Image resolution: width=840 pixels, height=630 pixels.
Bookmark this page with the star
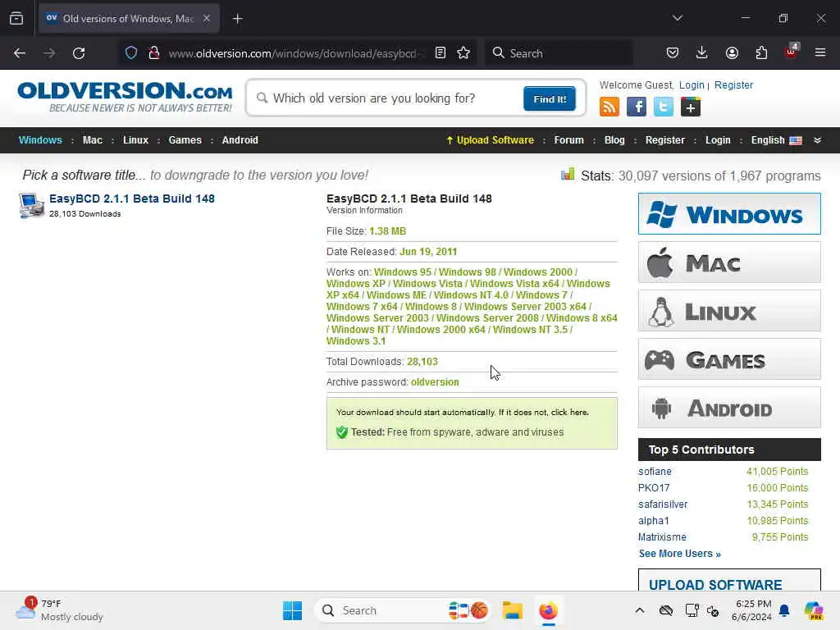tap(464, 53)
